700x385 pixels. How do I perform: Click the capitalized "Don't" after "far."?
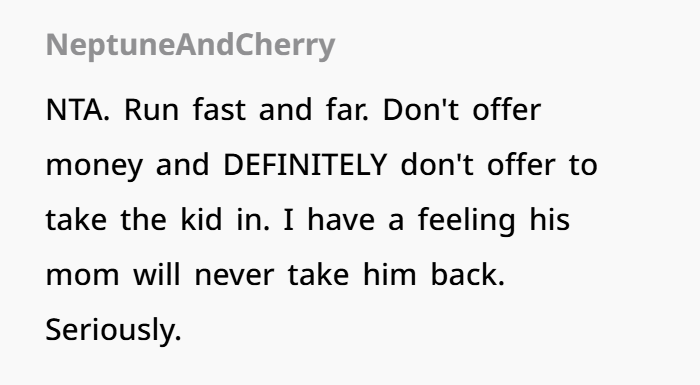click(x=421, y=109)
